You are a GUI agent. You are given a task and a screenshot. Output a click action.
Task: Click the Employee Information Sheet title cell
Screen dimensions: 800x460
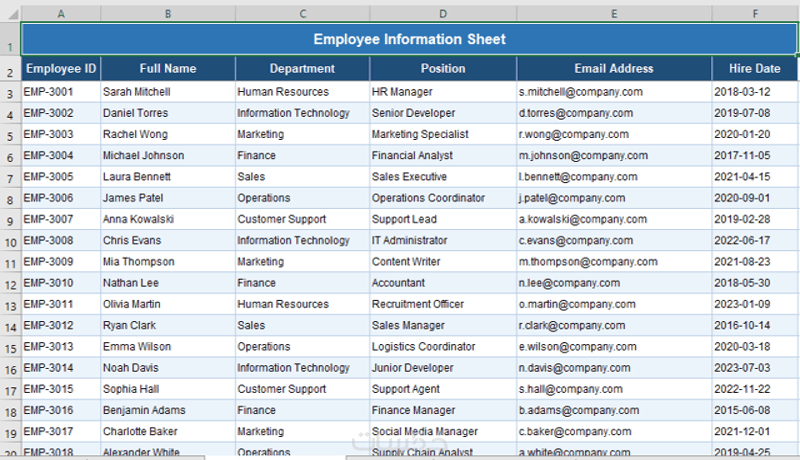coord(409,39)
